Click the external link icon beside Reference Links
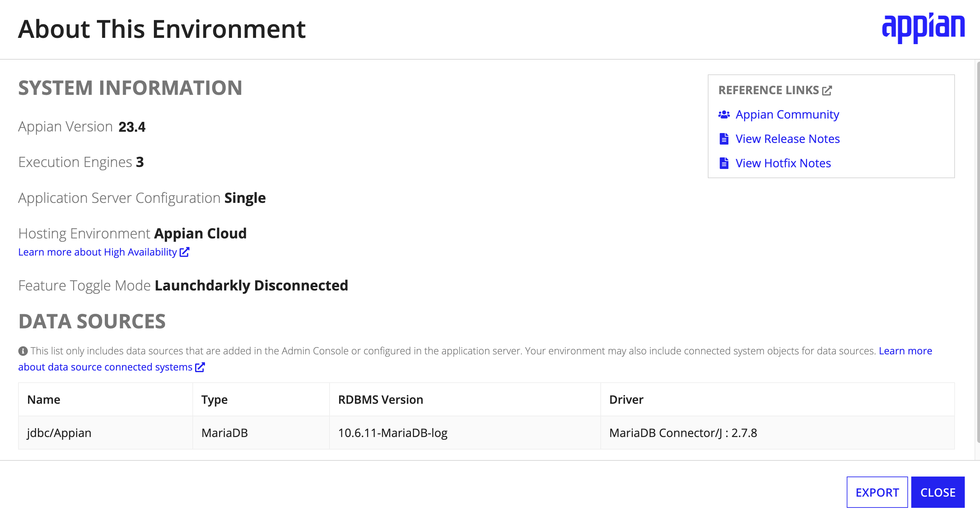Screen dimensions: 980x521 (827, 91)
